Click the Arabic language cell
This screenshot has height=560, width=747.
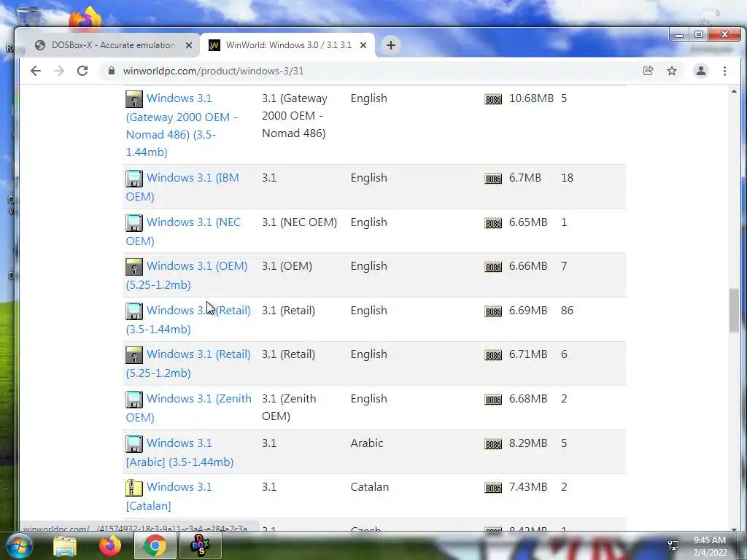(x=367, y=443)
